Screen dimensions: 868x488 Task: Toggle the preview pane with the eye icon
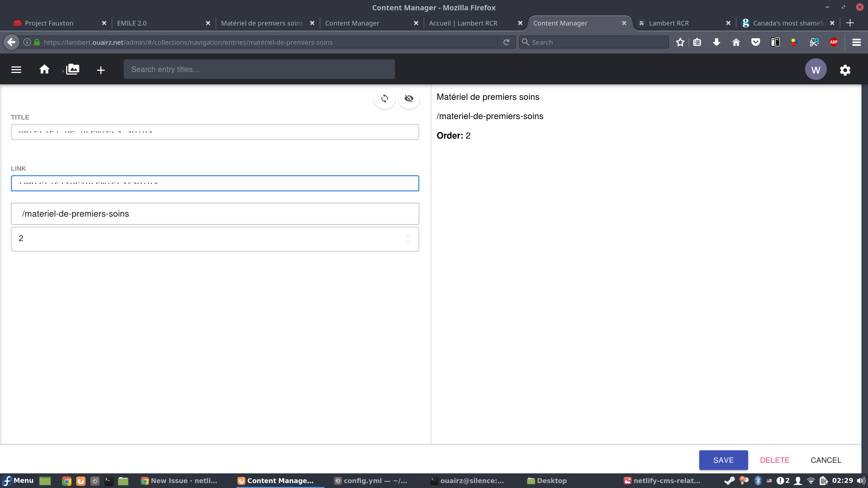(x=409, y=99)
